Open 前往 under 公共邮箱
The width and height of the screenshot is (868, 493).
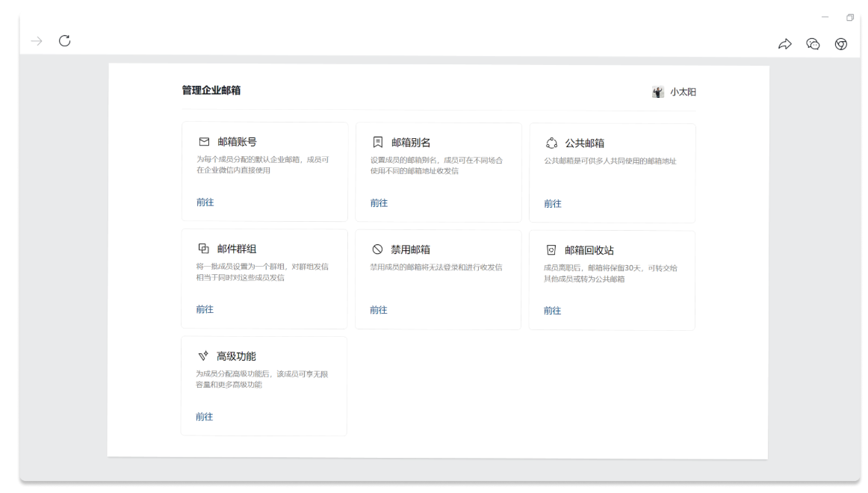pyautogui.click(x=553, y=202)
